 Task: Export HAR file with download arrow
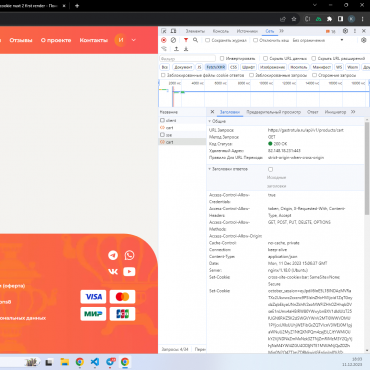pos(186,49)
